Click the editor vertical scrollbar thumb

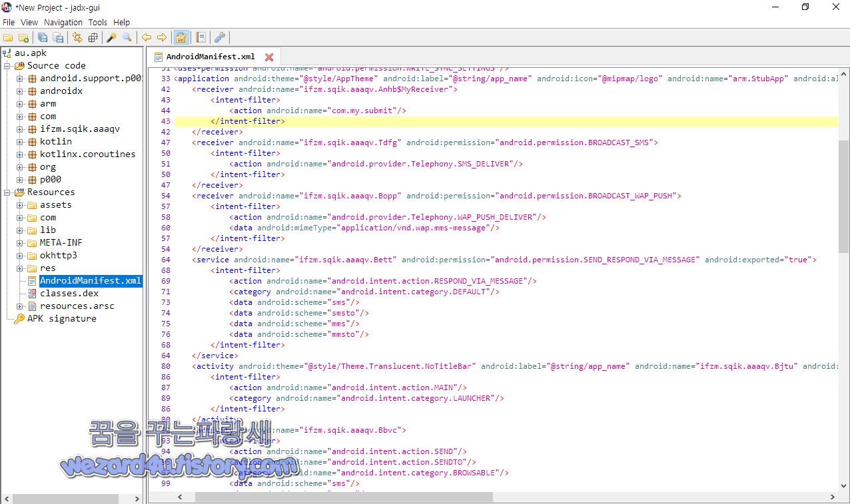(x=844, y=196)
